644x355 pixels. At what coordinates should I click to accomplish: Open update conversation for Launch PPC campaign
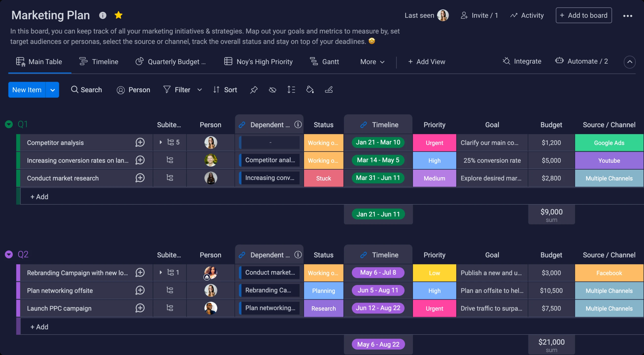click(x=140, y=308)
